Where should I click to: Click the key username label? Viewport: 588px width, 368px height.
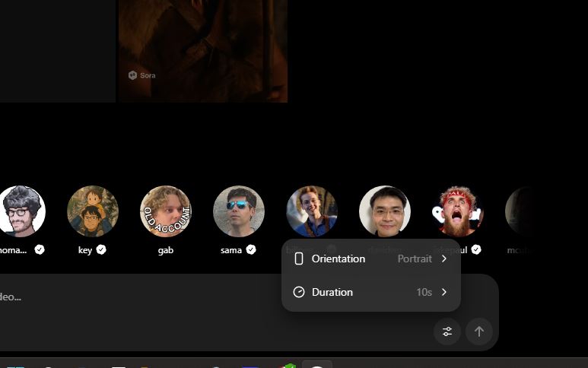(85, 250)
